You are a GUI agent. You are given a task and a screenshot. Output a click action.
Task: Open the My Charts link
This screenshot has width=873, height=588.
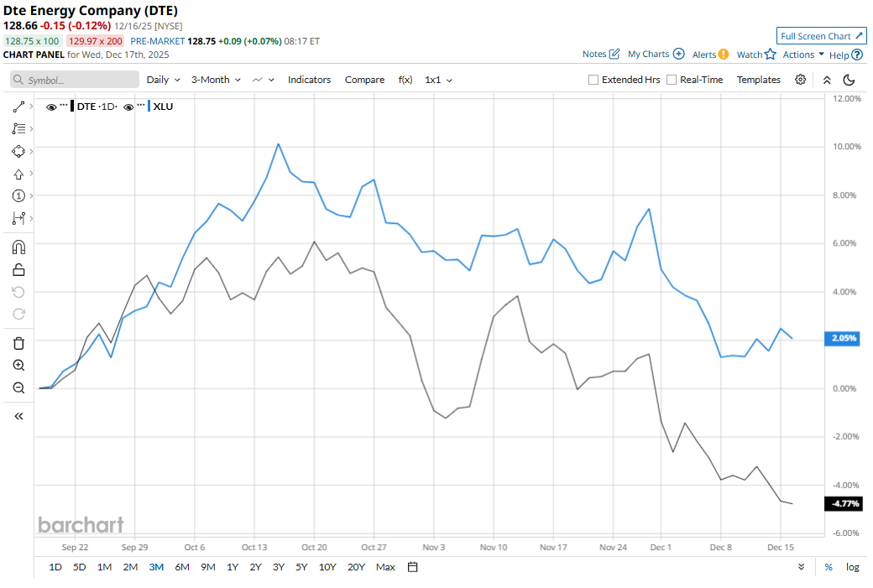648,54
